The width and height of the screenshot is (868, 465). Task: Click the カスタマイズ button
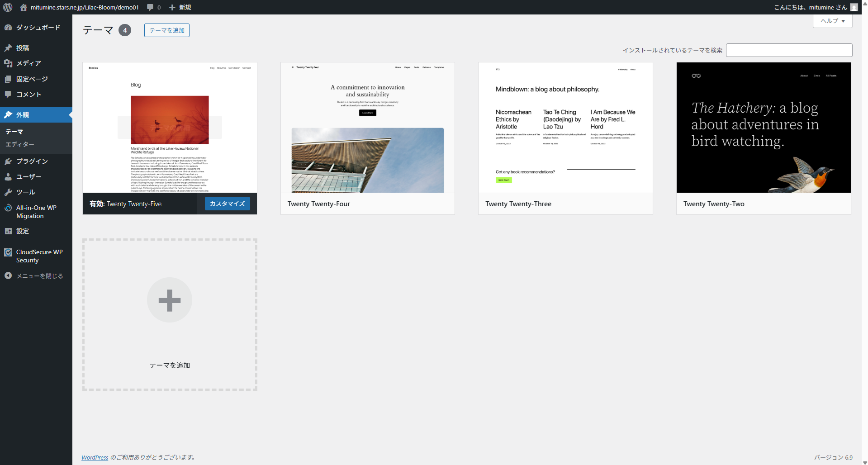pos(227,204)
